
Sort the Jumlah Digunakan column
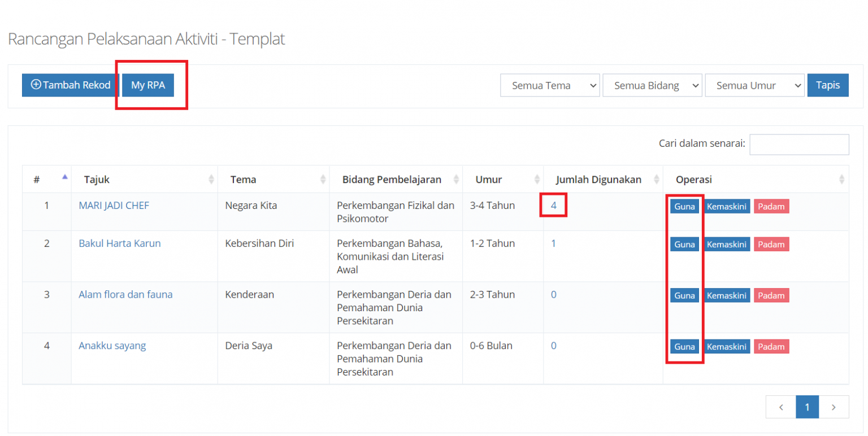tap(657, 179)
